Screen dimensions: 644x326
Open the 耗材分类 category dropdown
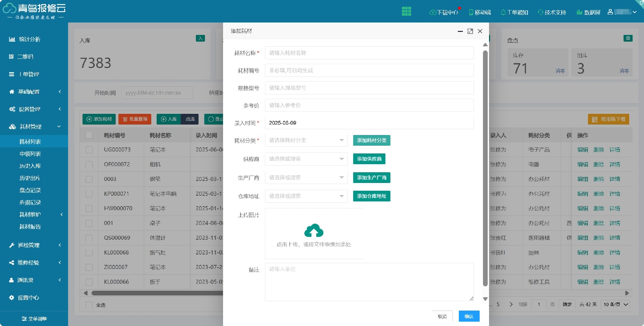[x=306, y=140]
